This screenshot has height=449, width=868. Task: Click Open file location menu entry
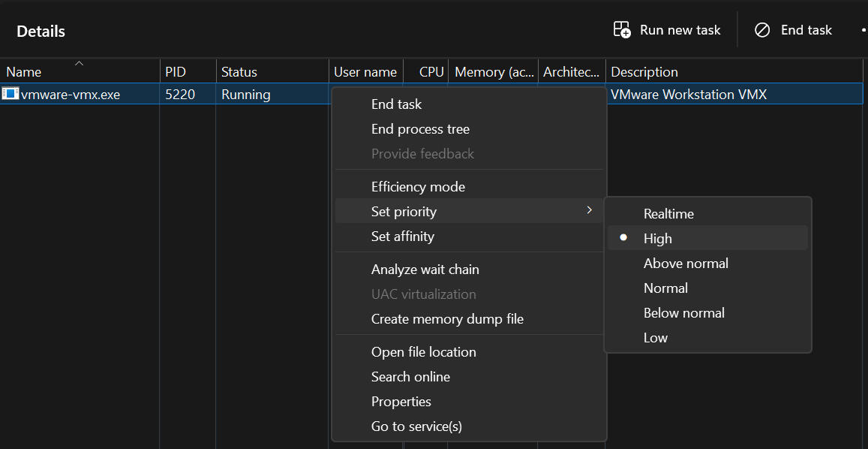423,352
